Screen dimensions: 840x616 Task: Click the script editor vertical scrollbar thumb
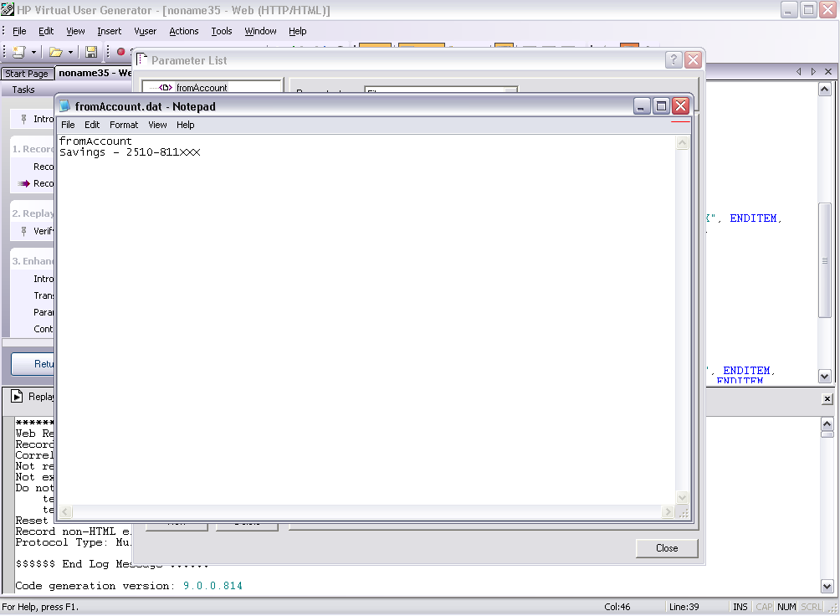pyautogui.click(x=824, y=260)
